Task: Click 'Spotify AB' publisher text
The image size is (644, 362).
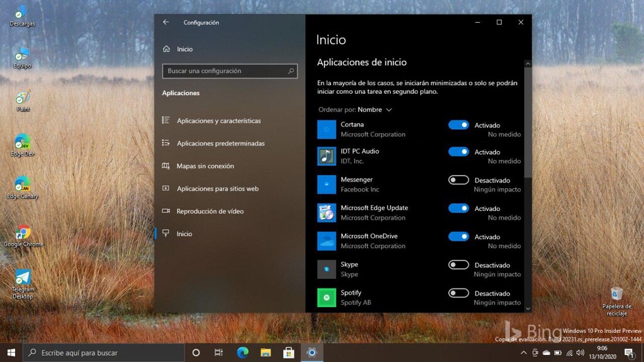Action: pos(356,302)
